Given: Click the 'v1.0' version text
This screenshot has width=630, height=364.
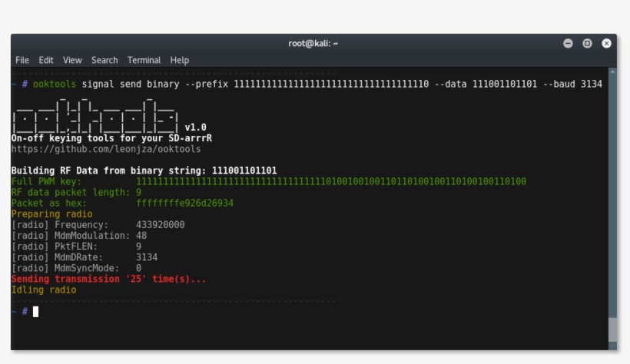Looking at the screenshot, I should coord(195,127).
